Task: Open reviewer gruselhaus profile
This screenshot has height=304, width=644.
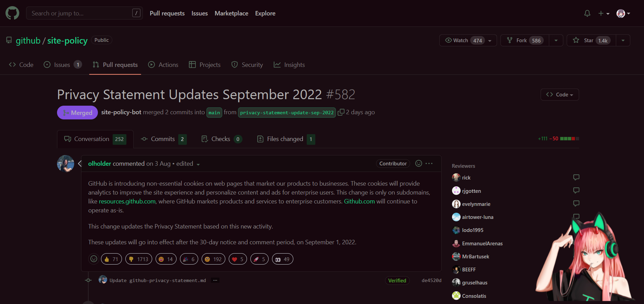Action: point(475,282)
